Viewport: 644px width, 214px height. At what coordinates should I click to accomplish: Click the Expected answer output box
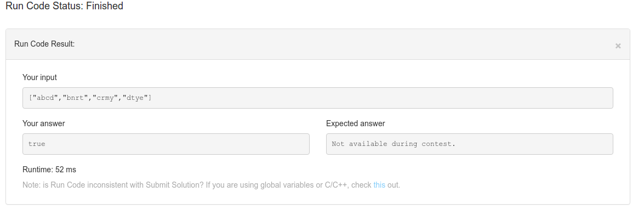pyautogui.click(x=470, y=144)
